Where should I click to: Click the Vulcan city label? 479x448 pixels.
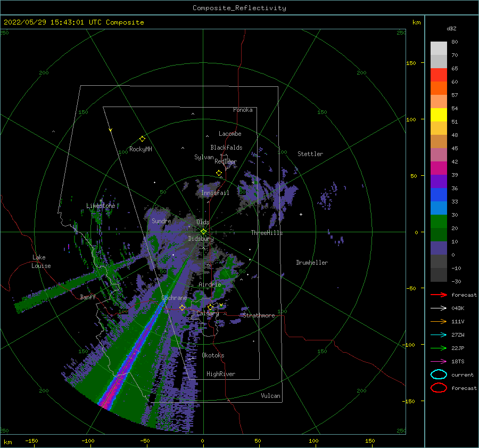click(x=270, y=396)
